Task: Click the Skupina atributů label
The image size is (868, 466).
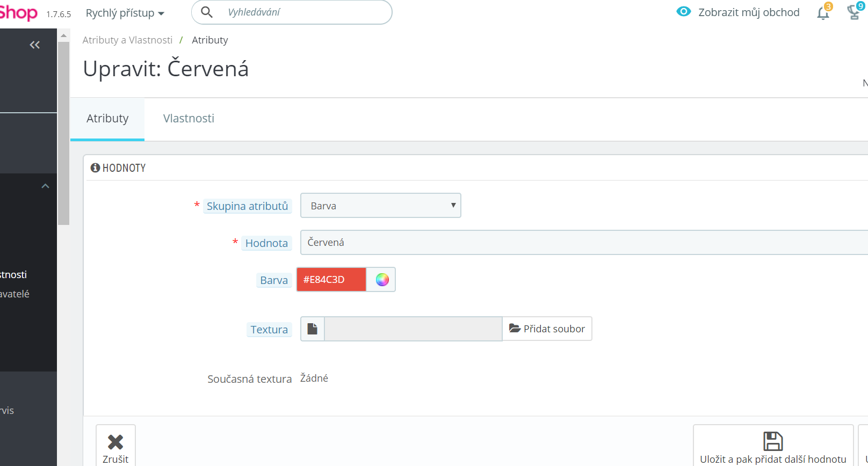Action: (248, 206)
